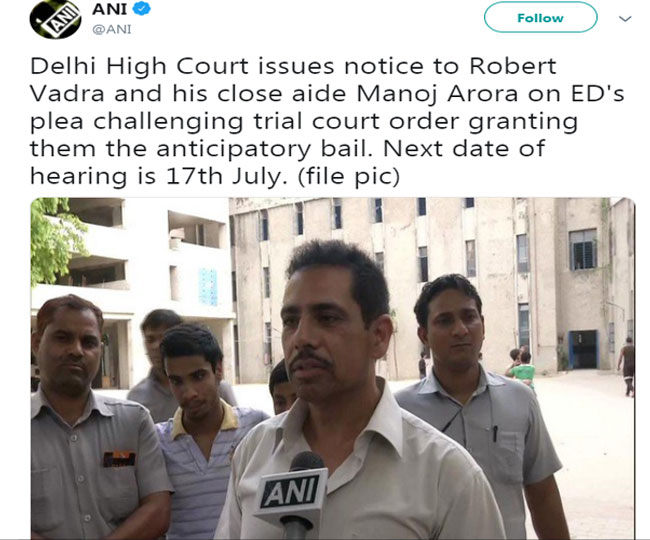Open the ANI profile avatar
This screenshot has width=650, height=540.
[55, 19]
